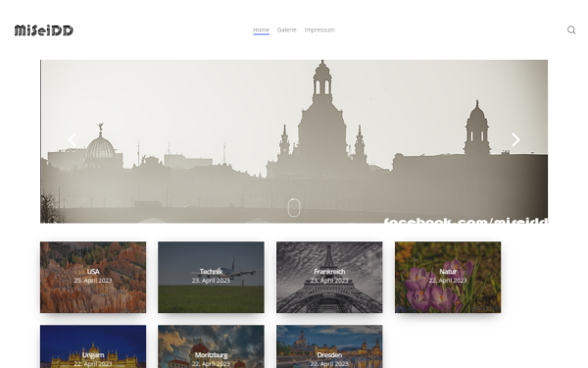
Task: Go to previous slide arrow
Action: coord(72,139)
